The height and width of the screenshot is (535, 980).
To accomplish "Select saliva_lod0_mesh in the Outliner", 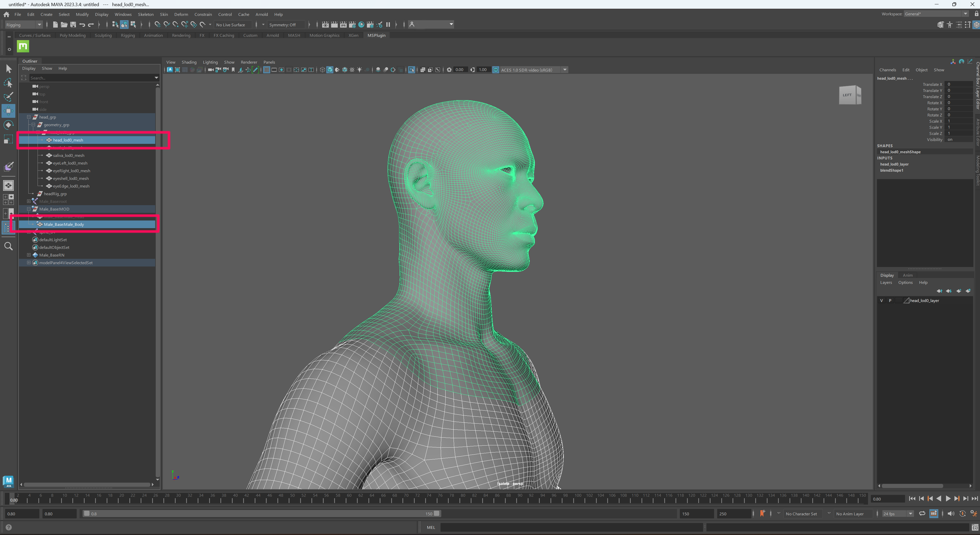I will point(69,156).
